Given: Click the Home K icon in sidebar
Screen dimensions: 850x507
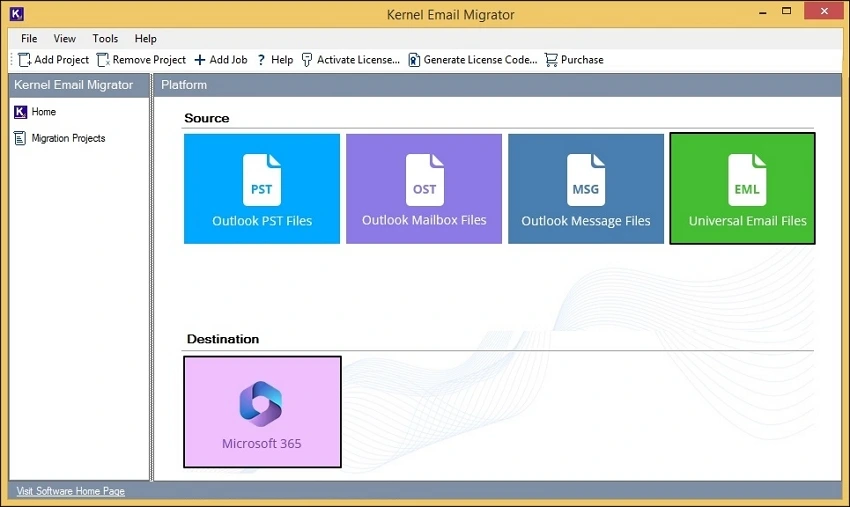Looking at the screenshot, I should (20, 112).
